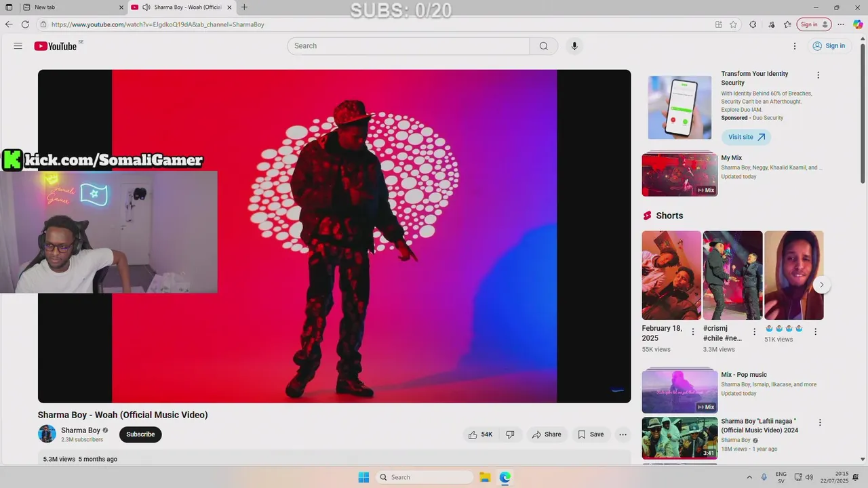Focus the YouTube search field

pyautogui.click(x=408, y=46)
